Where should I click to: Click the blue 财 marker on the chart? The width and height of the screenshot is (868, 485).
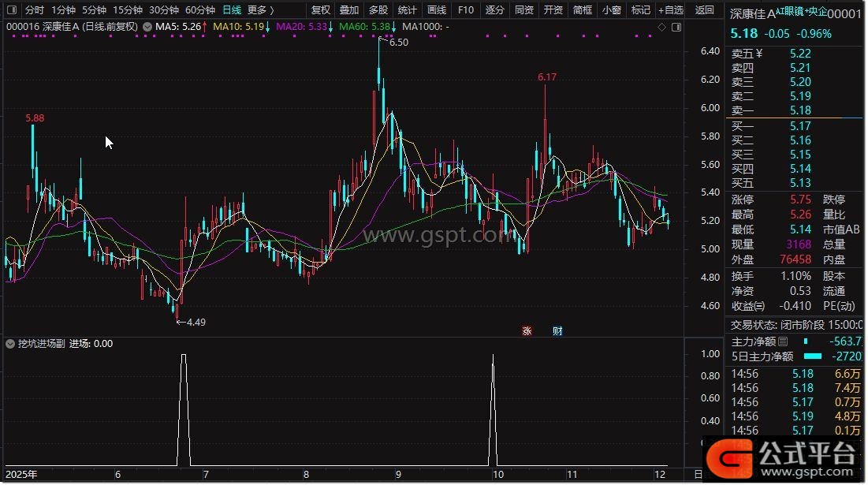click(x=557, y=331)
